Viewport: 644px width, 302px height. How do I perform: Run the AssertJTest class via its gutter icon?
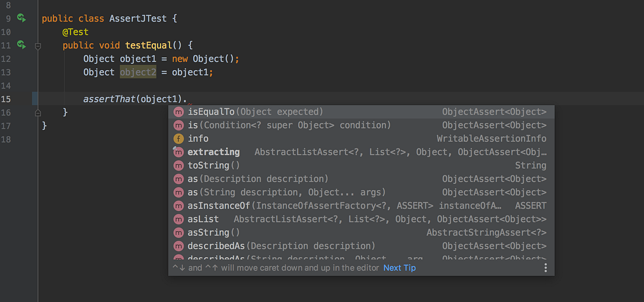point(22,18)
